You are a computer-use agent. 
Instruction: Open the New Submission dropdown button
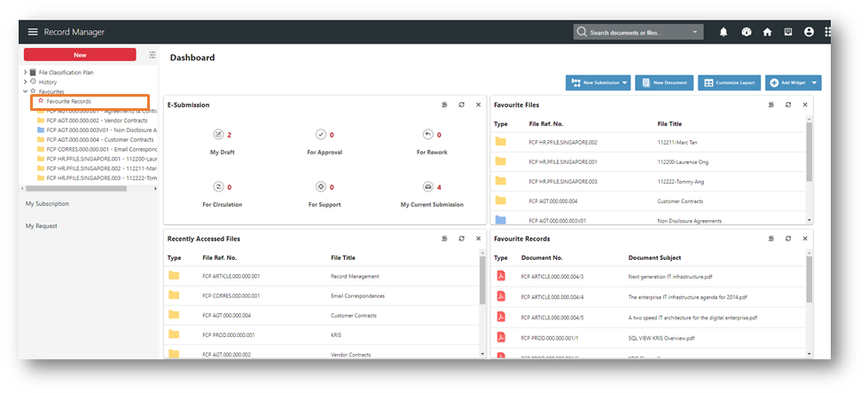coord(598,83)
